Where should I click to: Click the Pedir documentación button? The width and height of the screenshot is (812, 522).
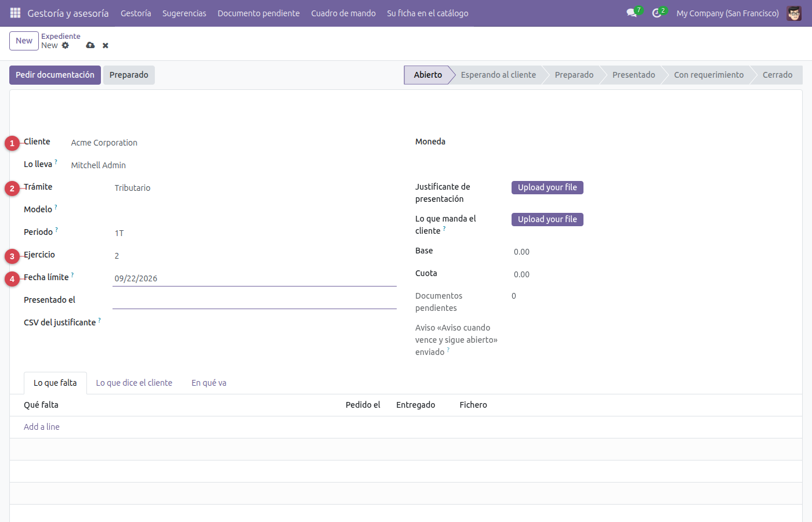55,75
